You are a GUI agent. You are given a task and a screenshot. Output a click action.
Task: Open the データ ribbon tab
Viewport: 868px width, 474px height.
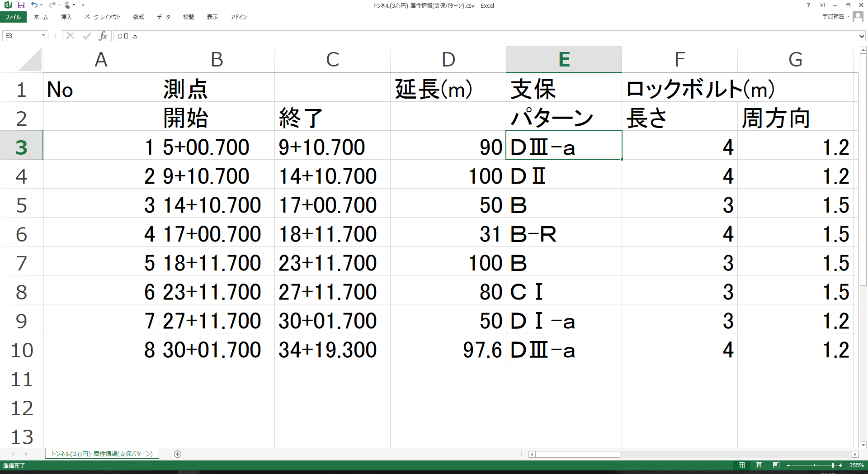[164, 17]
